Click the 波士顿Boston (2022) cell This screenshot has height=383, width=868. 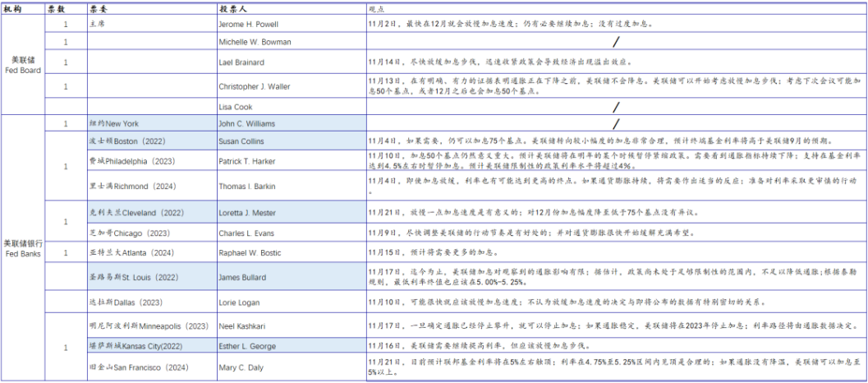152,141
